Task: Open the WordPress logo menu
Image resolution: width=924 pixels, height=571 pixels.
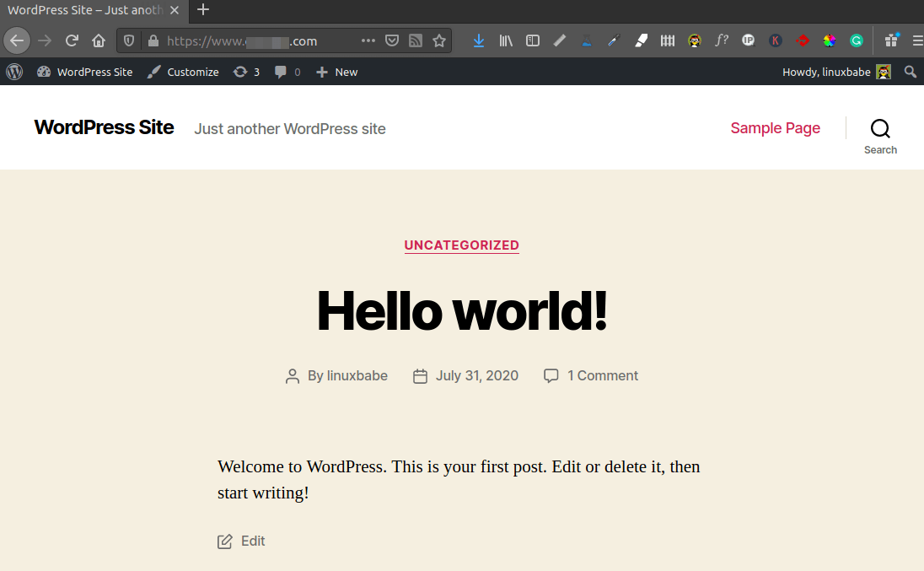Action: [x=14, y=72]
